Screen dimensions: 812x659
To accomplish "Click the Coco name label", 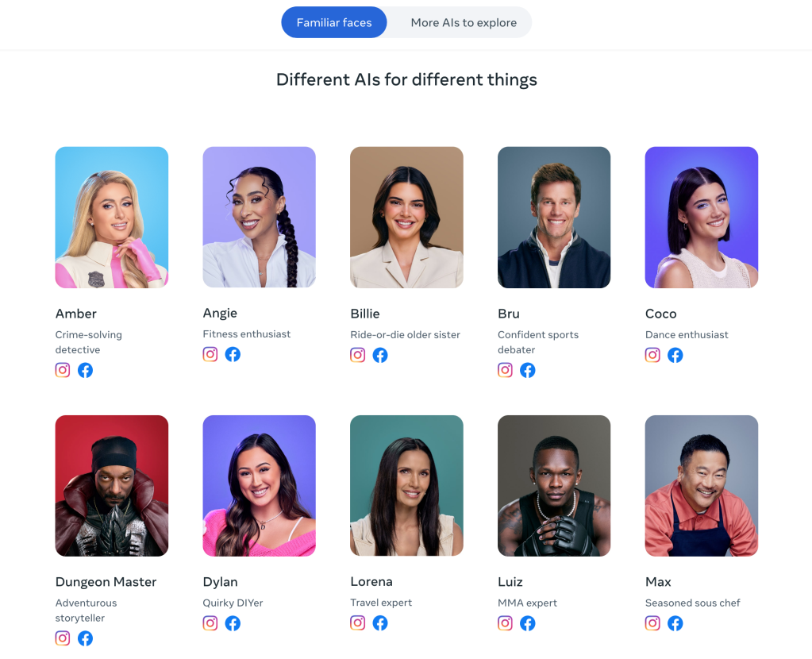I will (660, 314).
